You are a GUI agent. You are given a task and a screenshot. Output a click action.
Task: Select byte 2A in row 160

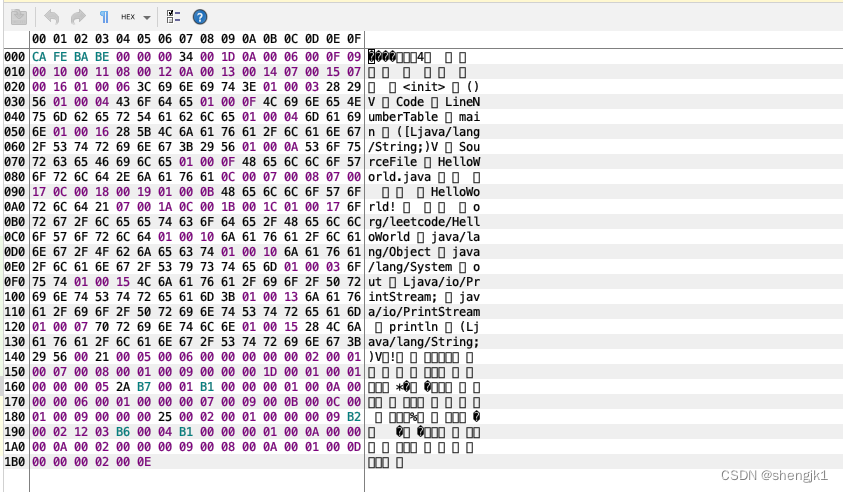123,387
